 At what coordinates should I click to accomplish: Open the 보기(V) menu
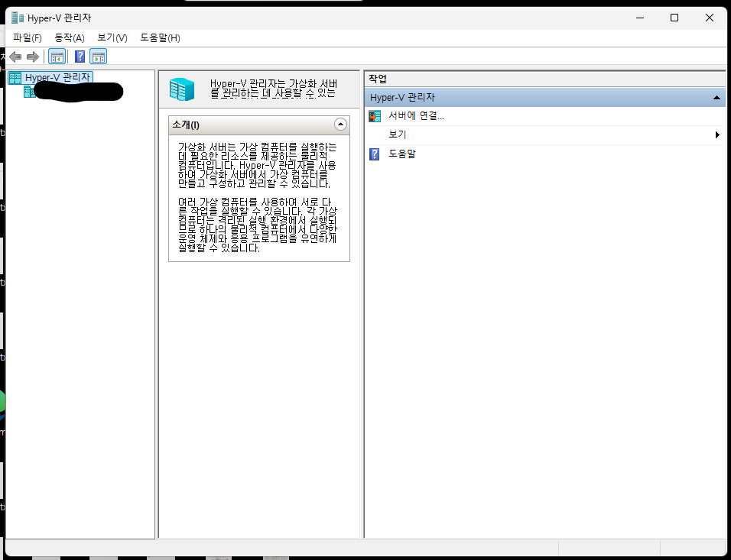[x=112, y=37]
